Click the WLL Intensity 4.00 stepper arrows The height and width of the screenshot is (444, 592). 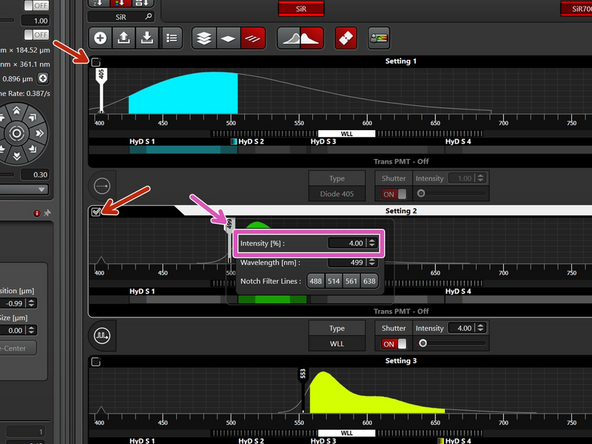[480, 328]
